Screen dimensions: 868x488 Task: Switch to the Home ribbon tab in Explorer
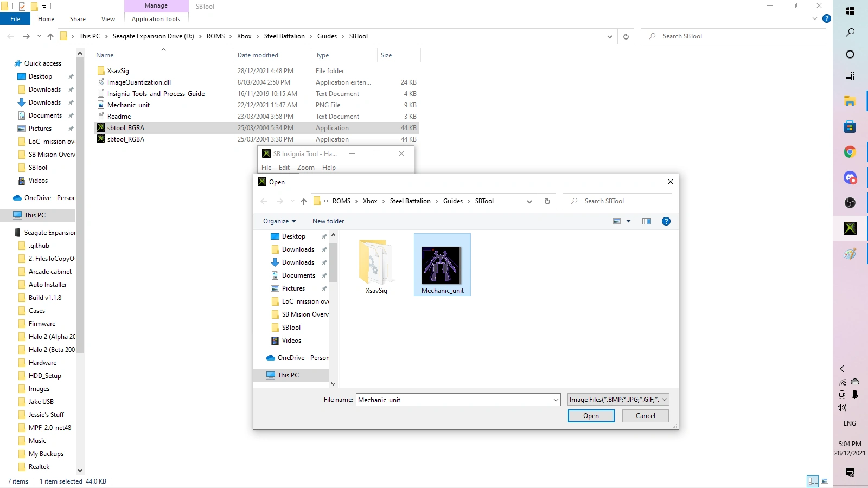(x=46, y=19)
